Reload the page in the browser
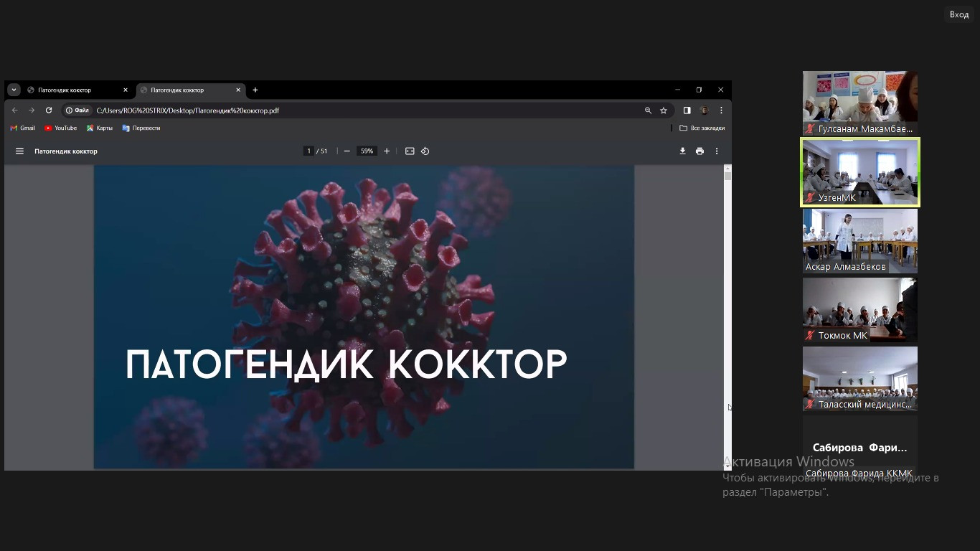This screenshot has width=980, height=551. [x=49, y=110]
